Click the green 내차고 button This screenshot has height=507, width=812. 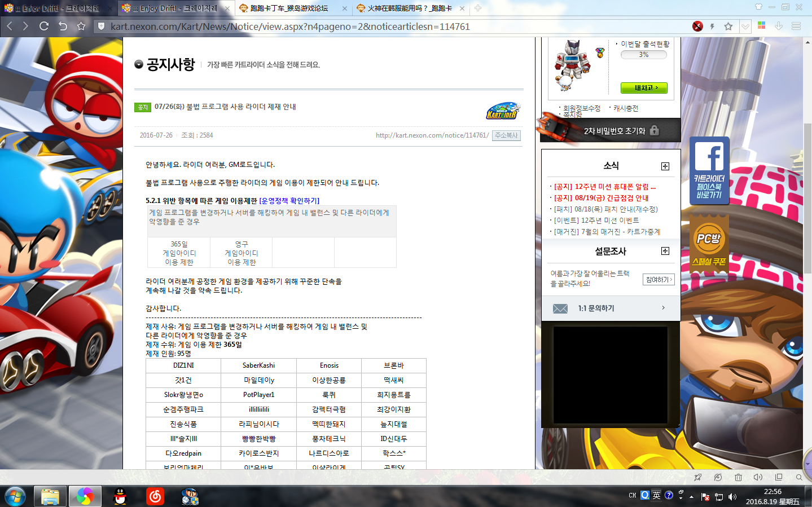[644, 88]
